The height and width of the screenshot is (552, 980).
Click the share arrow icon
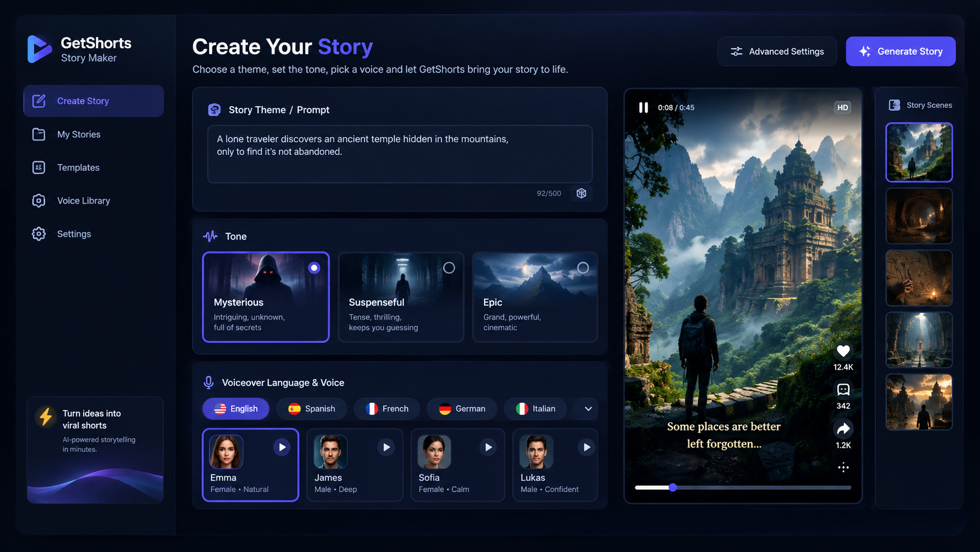[843, 429]
